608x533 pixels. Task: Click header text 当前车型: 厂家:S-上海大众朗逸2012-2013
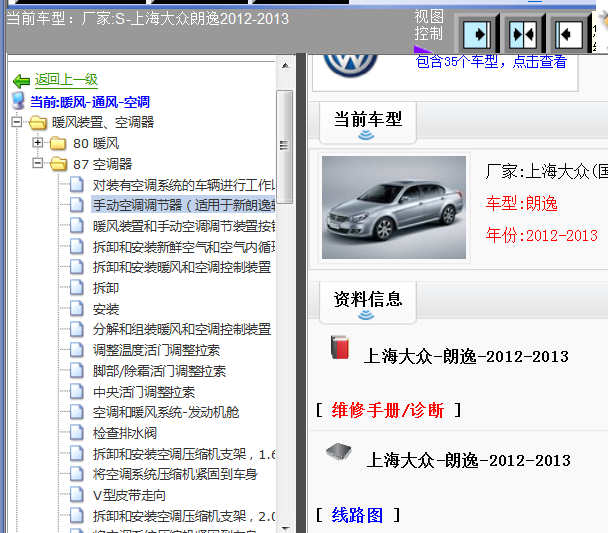point(148,19)
